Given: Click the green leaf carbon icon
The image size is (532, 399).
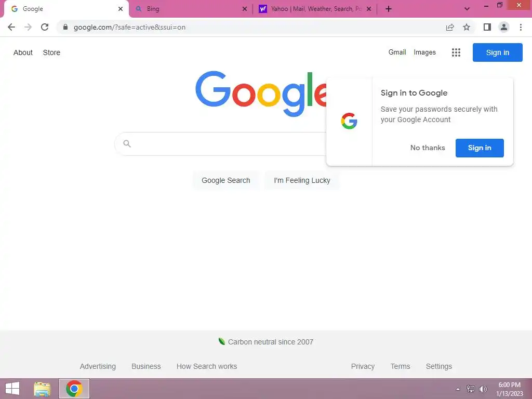Looking at the screenshot, I should tap(222, 341).
